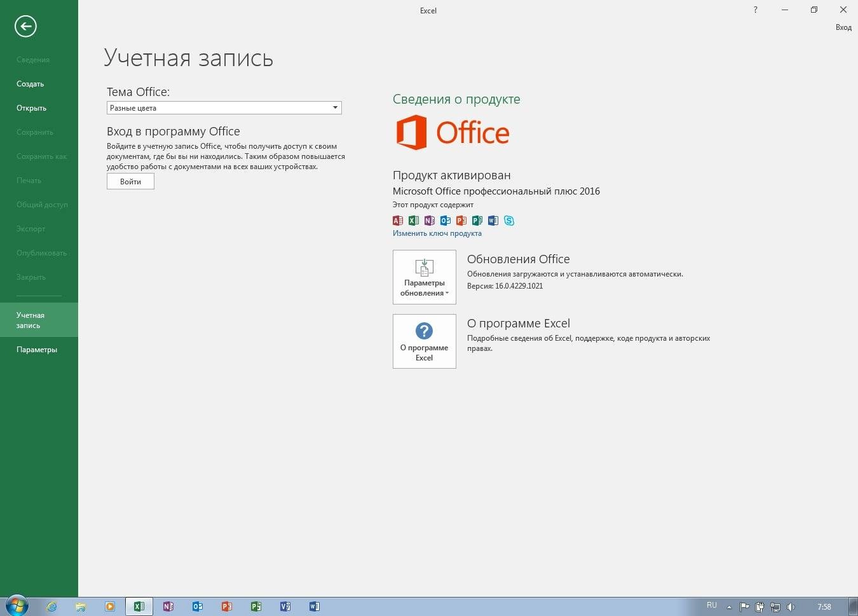The width and height of the screenshot is (858, 616).
Task: Click the Вход link at top right
Action: click(x=843, y=27)
